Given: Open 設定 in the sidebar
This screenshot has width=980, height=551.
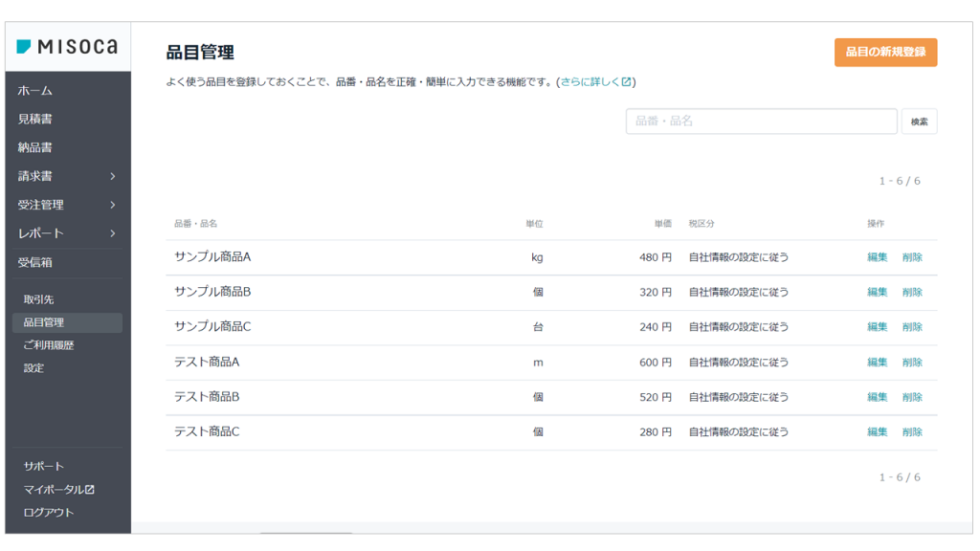Looking at the screenshot, I should pyautogui.click(x=34, y=368).
